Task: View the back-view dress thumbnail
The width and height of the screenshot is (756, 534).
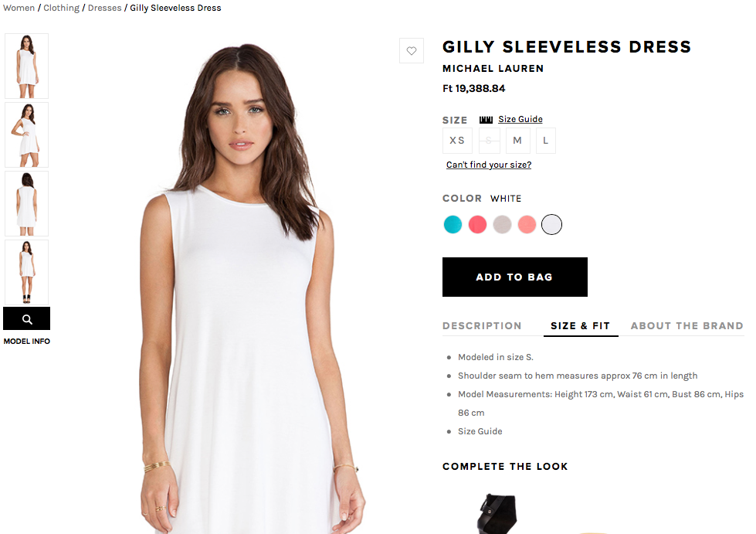Action: click(27, 203)
